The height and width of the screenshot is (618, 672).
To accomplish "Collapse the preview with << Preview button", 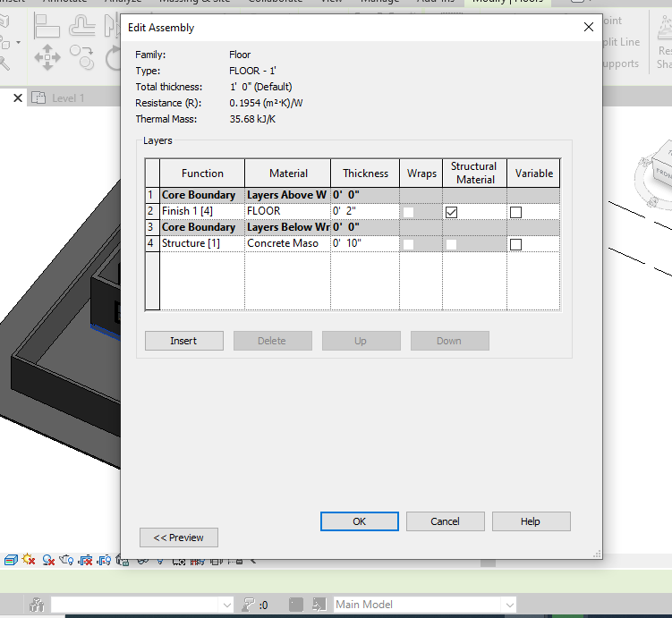I will (179, 538).
